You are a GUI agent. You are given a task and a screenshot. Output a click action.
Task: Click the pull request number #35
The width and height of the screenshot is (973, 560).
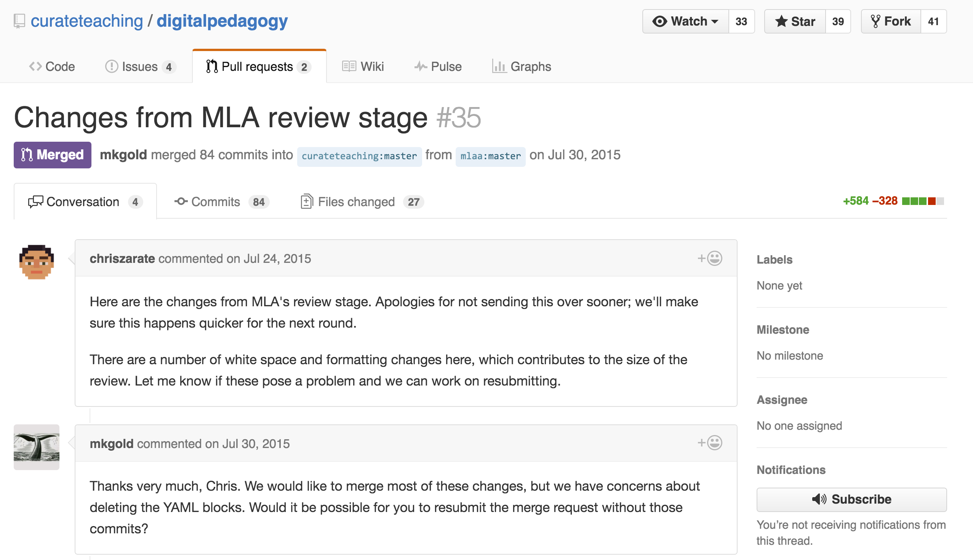coord(458,117)
